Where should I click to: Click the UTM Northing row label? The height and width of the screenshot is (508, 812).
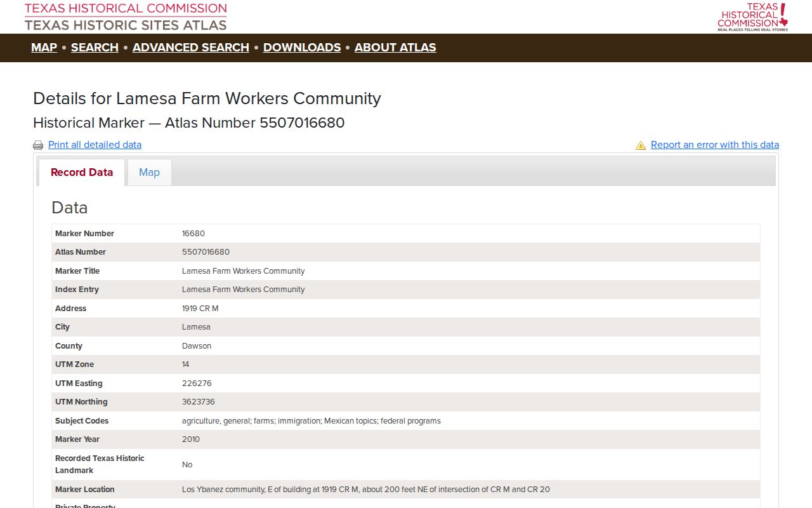[x=81, y=402]
